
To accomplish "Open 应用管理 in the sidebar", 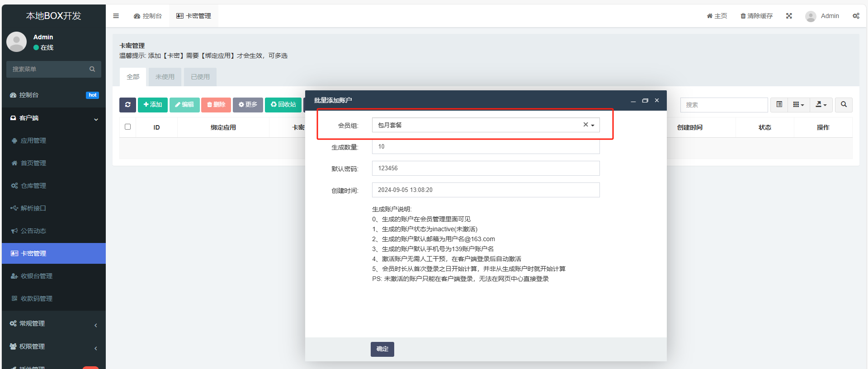I will pyautogui.click(x=54, y=140).
